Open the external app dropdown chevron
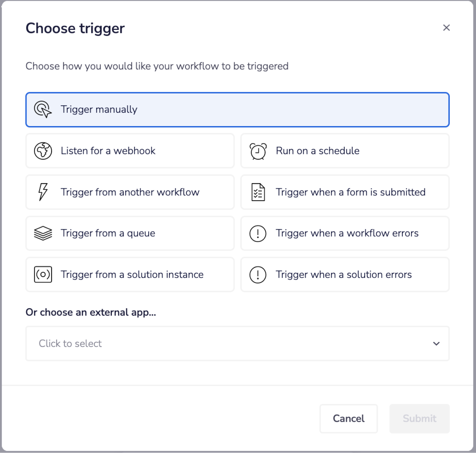The height and width of the screenshot is (453, 476). pos(436,344)
